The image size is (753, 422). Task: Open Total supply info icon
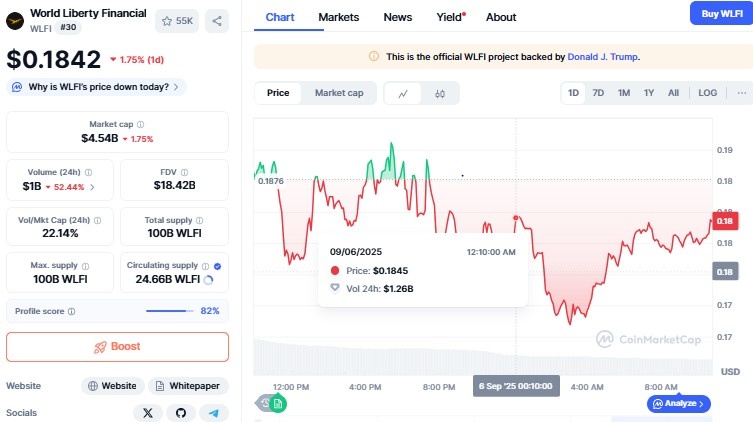click(x=199, y=220)
